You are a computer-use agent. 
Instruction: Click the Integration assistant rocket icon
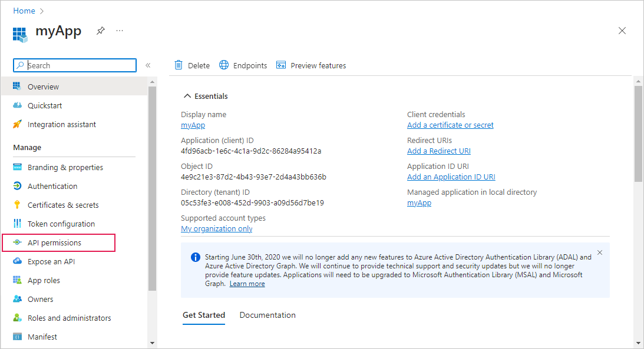[17, 124]
